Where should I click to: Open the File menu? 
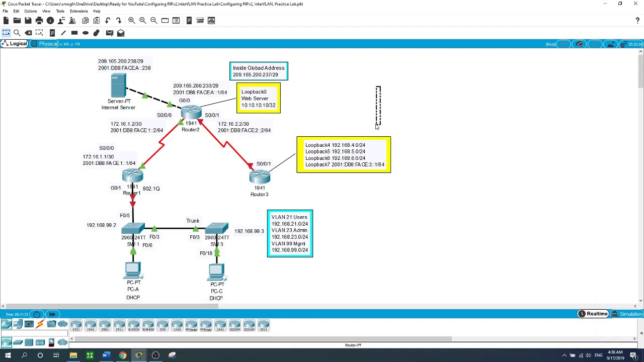tap(5, 11)
